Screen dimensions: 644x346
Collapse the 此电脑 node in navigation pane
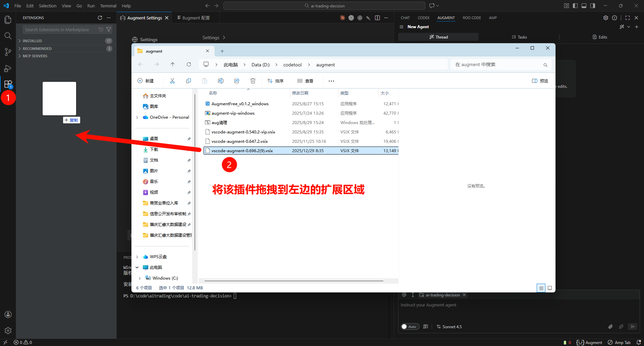pos(137,268)
